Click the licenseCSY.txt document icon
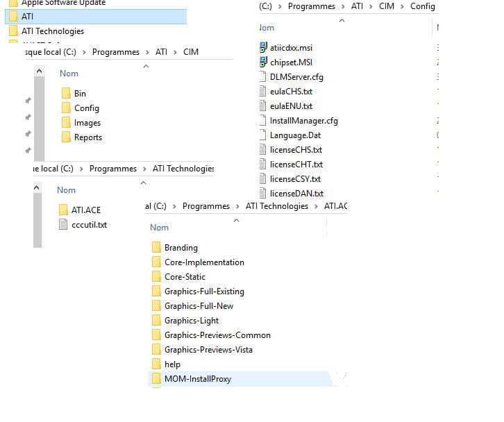 point(262,178)
